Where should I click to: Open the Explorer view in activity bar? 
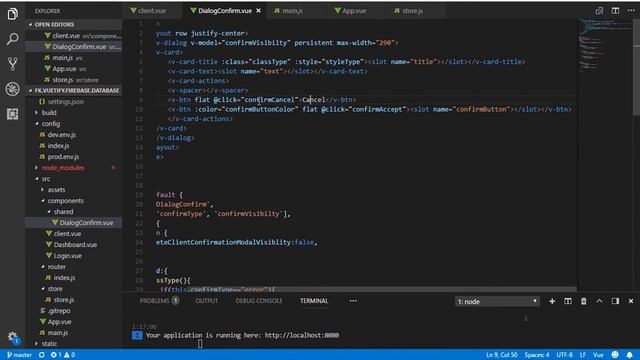click(x=12, y=14)
